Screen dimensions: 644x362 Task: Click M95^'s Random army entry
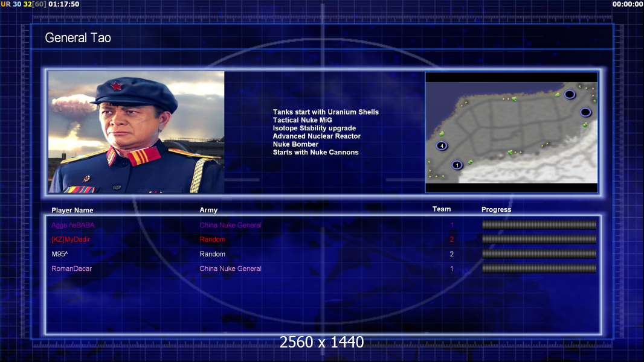[212, 254]
